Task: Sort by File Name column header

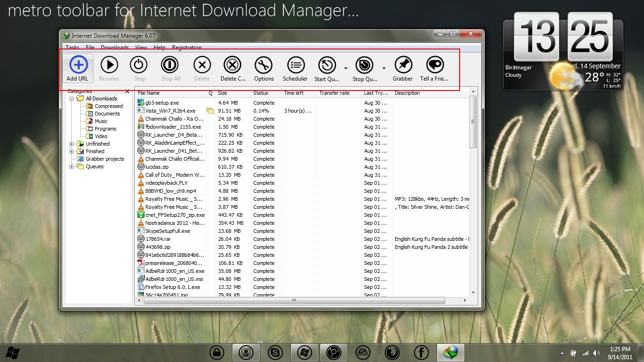Action: (x=171, y=93)
